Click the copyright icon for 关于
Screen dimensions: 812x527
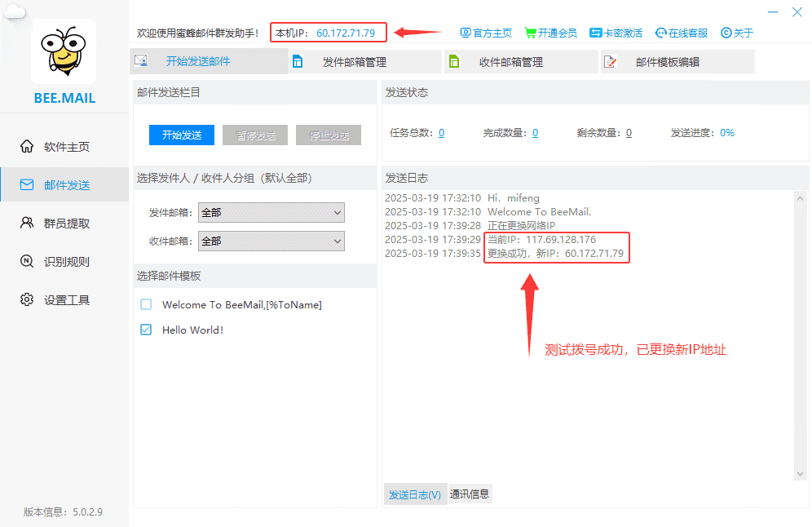click(x=726, y=33)
